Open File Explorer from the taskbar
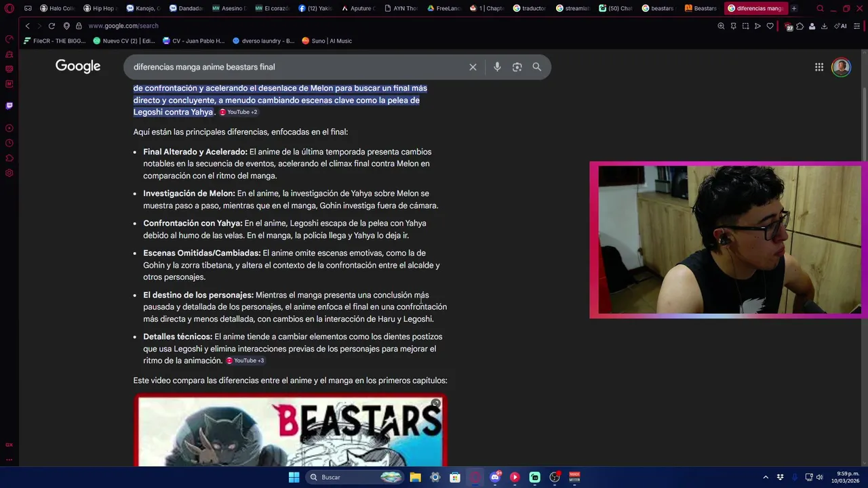 pyautogui.click(x=415, y=477)
